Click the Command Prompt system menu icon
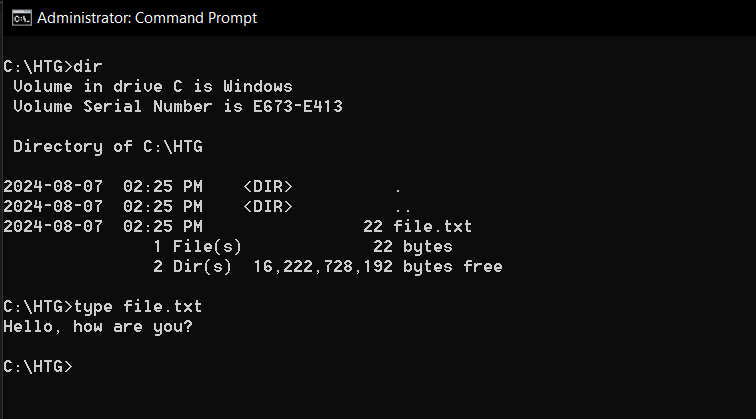The image size is (756, 419). tap(18, 17)
